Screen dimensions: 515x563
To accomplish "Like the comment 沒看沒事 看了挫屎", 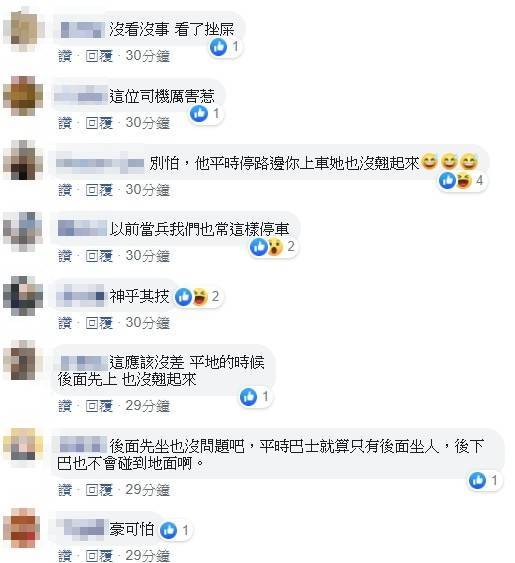I will [65, 56].
